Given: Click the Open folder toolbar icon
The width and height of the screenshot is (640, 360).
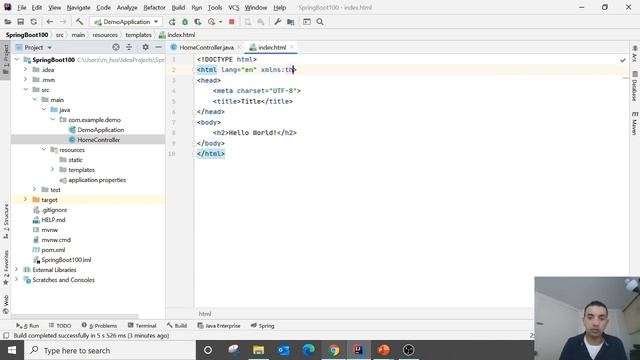Looking at the screenshot, I should tap(8, 22).
